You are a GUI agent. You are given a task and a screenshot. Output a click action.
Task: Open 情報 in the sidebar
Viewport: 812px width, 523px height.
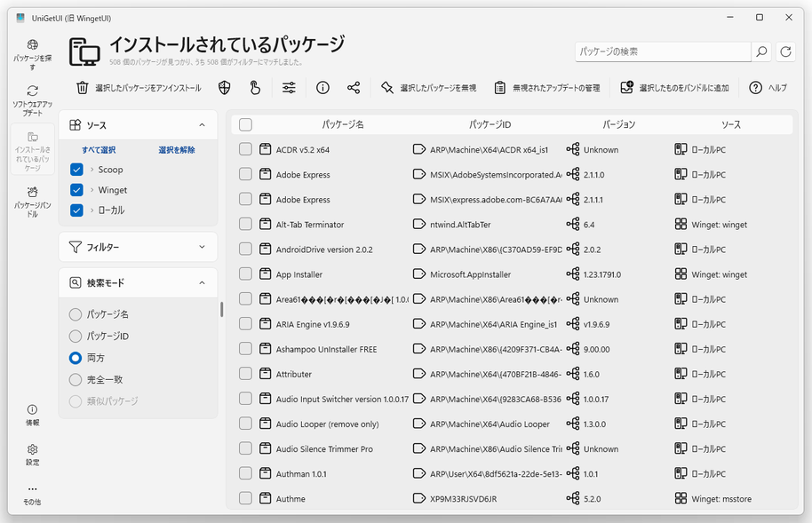[x=33, y=416]
